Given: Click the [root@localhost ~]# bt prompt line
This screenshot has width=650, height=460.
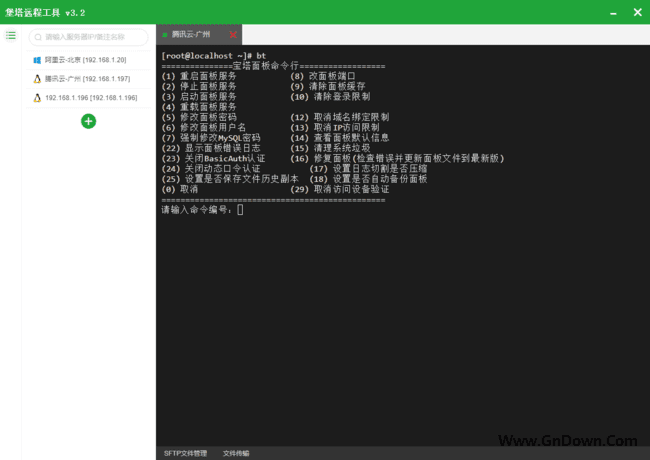Looking at the screenshot, I should tap(213, 56).
